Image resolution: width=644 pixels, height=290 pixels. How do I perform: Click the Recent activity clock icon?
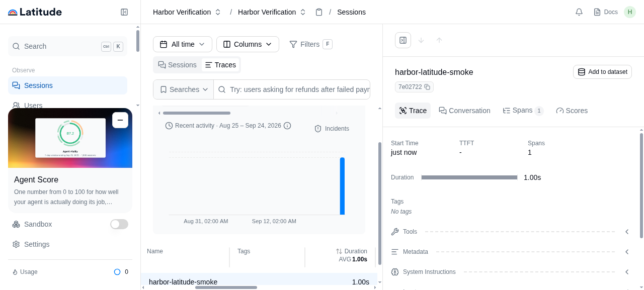tap(169, 126)
